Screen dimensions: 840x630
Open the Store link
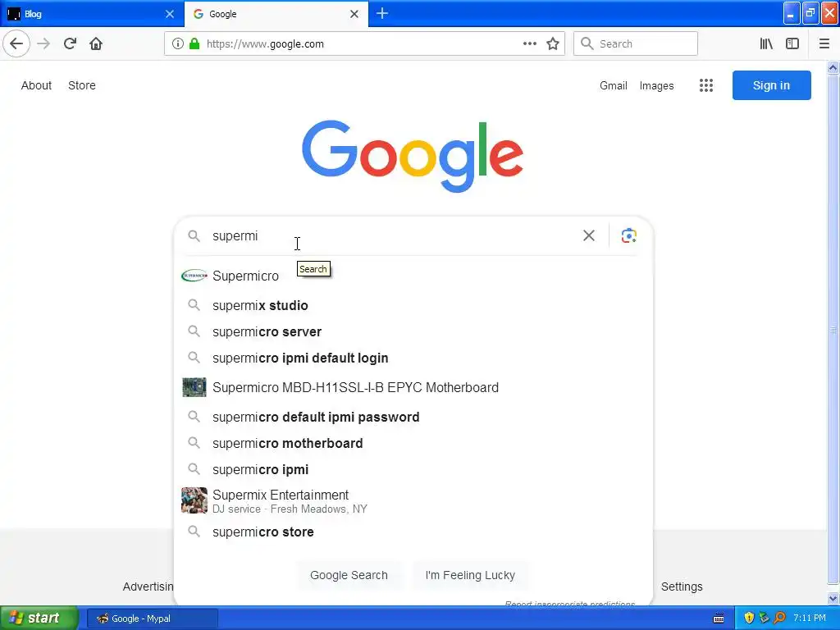[x=82, y=85]
